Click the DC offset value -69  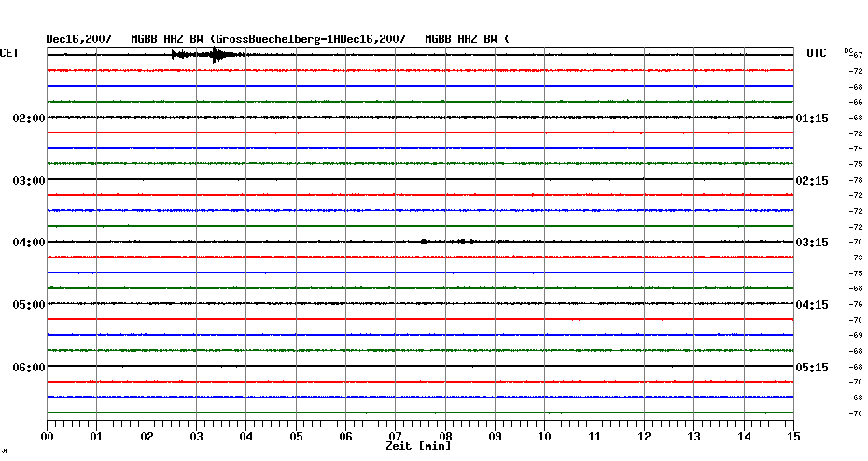coord(856,335)
